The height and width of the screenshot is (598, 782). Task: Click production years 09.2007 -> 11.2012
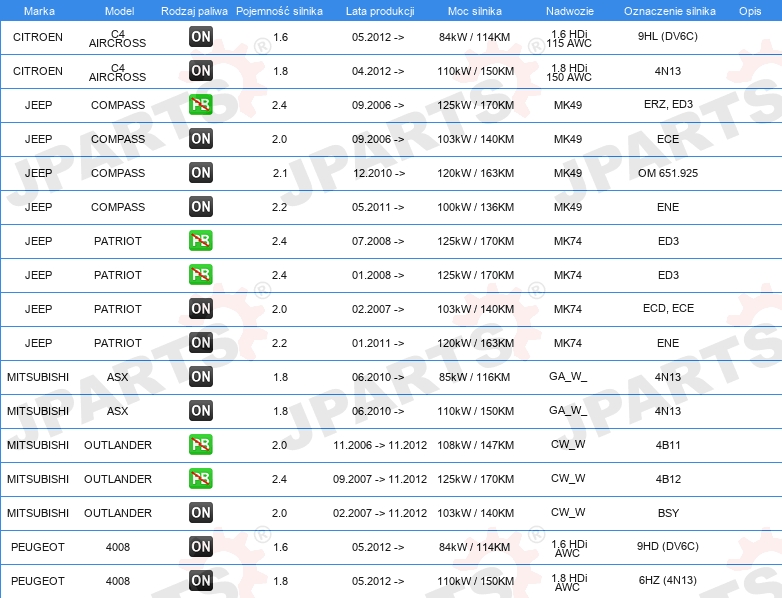[x=380, y=479]
